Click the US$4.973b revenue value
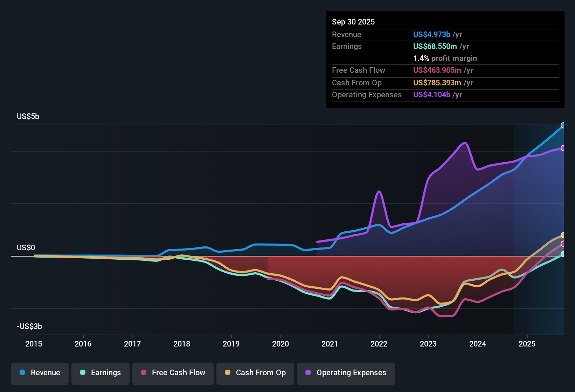 [431, 34]
